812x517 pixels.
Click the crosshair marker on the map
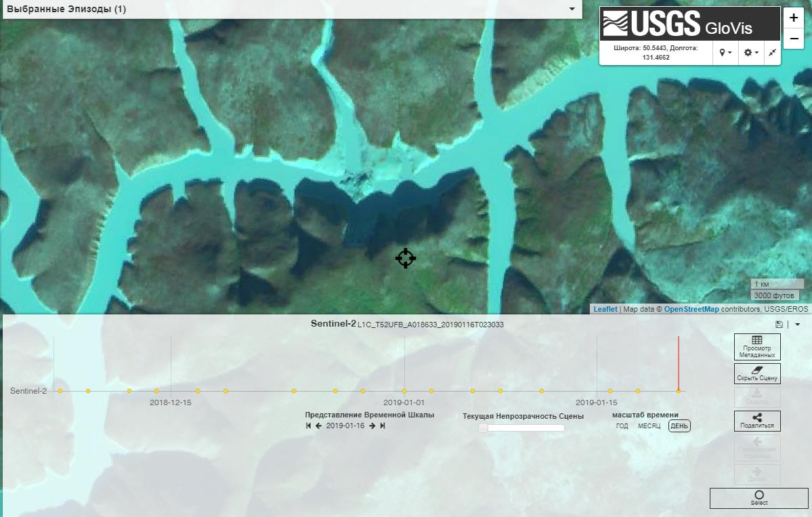(405, 258)
